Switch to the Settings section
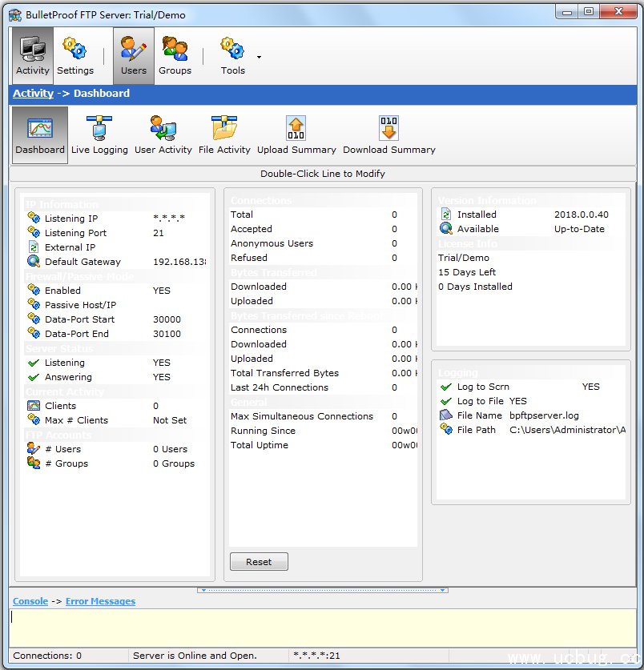This screenshot has width=644, height=670. (77, 54)
